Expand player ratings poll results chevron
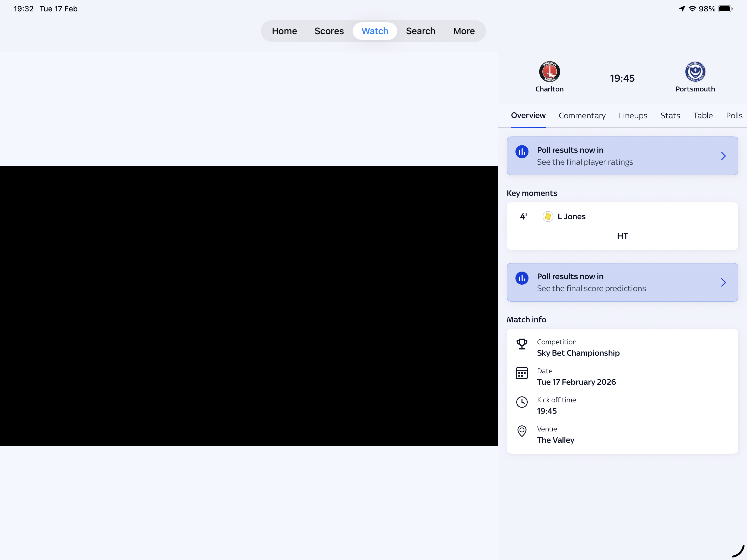 click(723, 156)
